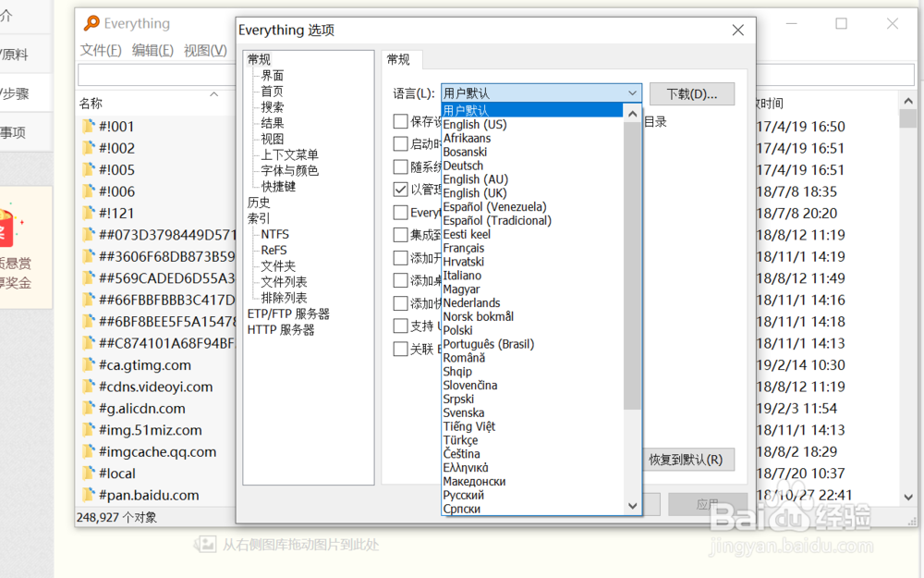Choose Türkçe language option

click(x=461, y=440)
